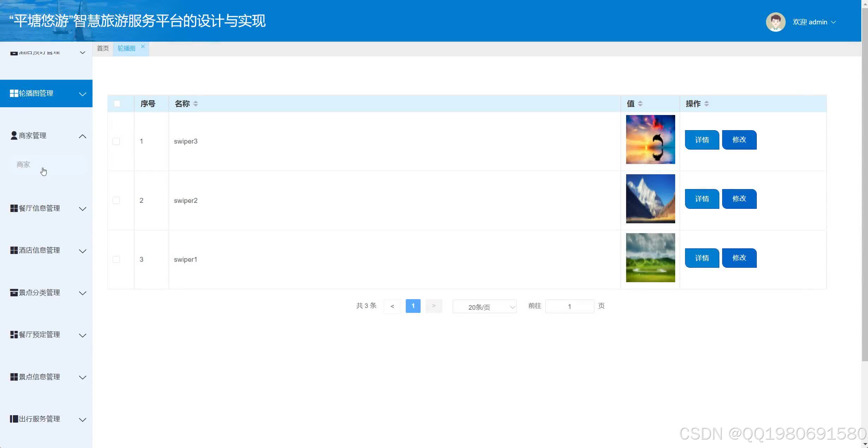Screen dimensions: 868x448
Task: Sort the table by 名称 column arrows
Action: pyautogui.click(x=196, y=104)
